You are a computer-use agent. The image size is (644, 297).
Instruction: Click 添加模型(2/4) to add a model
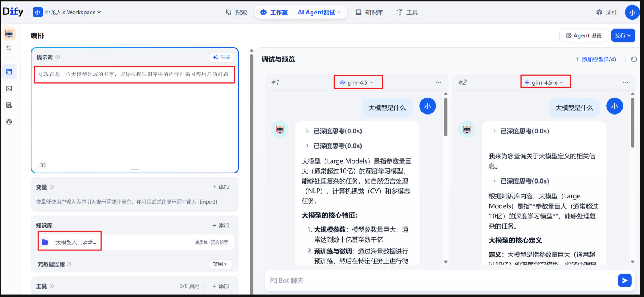596,59
